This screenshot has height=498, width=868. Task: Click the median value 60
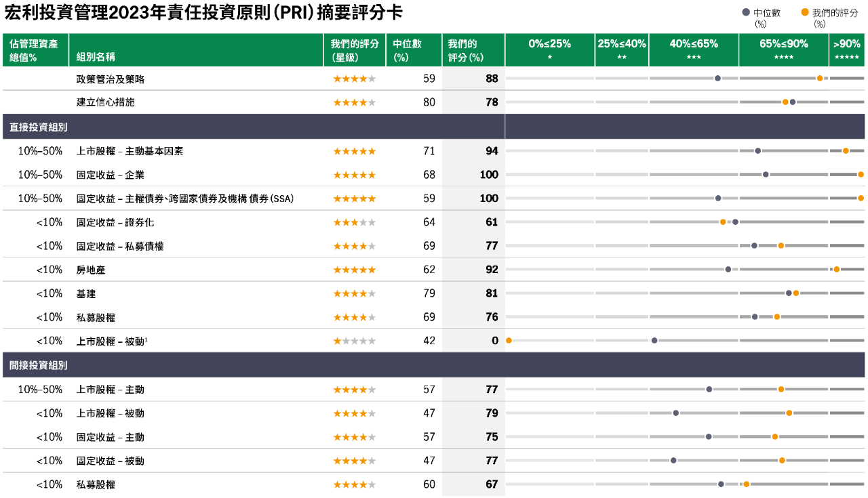[429, 484]
